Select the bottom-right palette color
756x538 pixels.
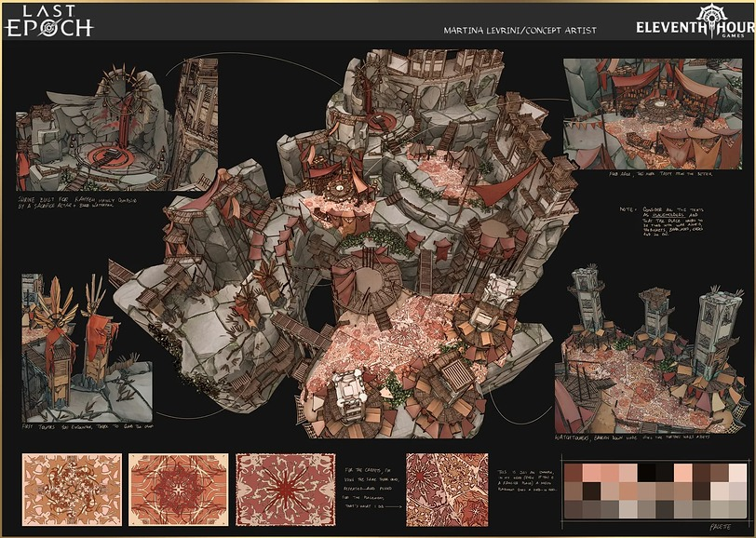point(736,509)
